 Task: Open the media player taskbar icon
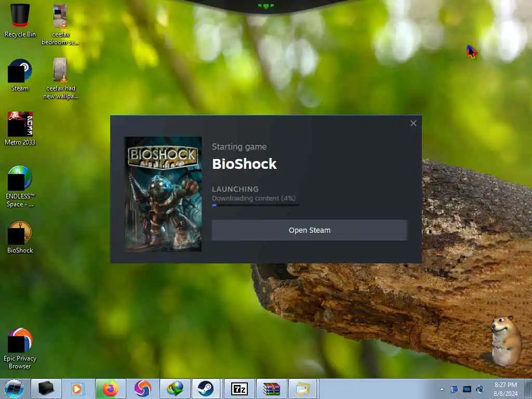(x=78, y=389)
